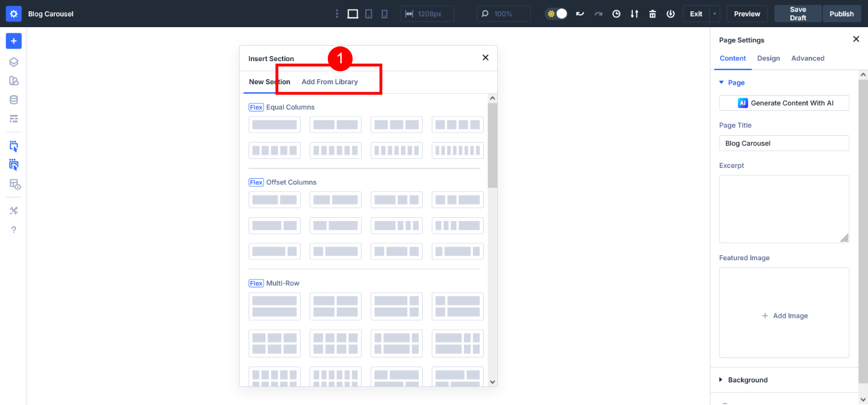Click the AI Generate Content badge icon
The image size is (868, 405).
coord(743,103)
